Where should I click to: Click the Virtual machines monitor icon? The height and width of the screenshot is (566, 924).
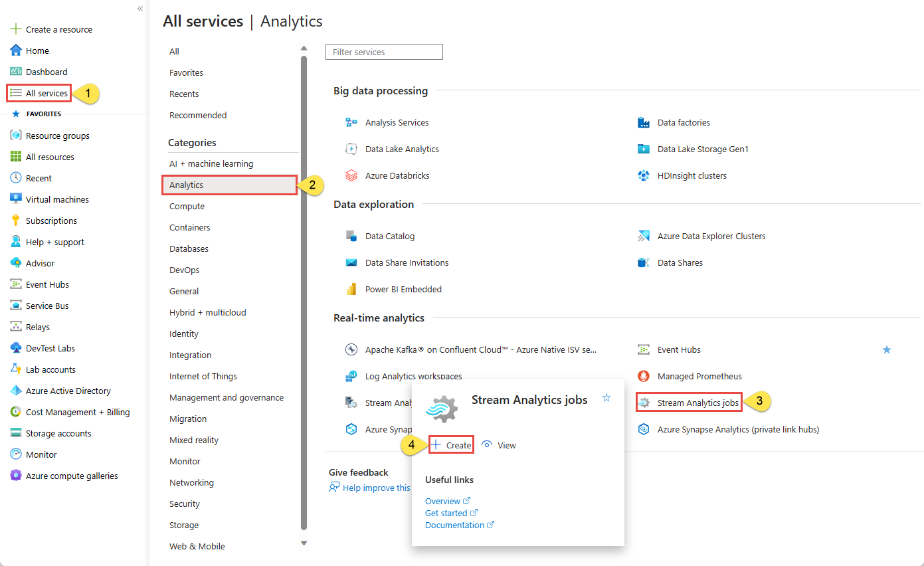point(16,199)
